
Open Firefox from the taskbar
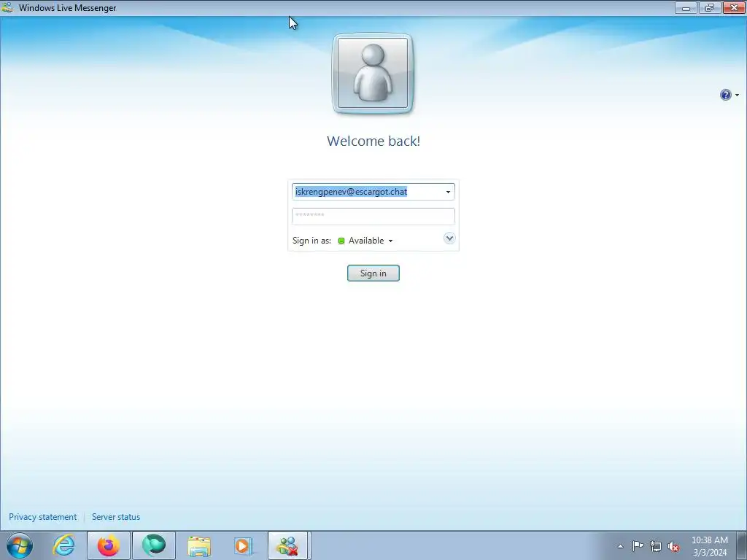point(109,545)
